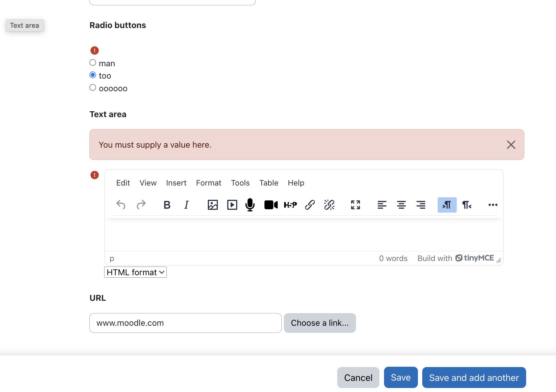Click the red error icon beside the editor
The image size is (556, 392).
pos(94,175)
